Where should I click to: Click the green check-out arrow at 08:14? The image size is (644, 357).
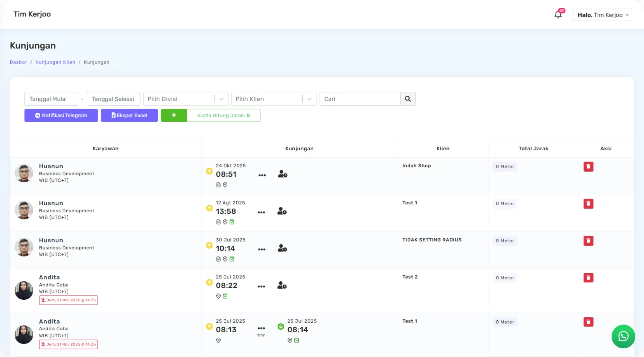(281, 326)
